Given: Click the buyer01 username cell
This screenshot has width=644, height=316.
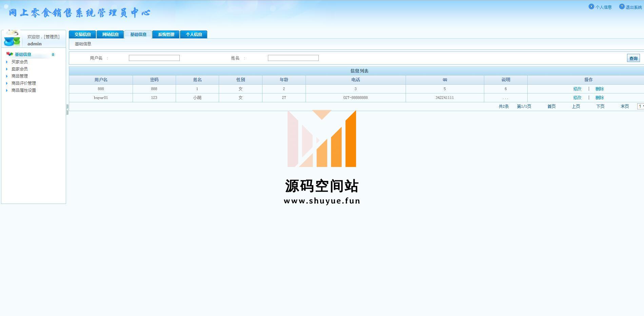Looking at the screenshot, I should pos(101,98).
